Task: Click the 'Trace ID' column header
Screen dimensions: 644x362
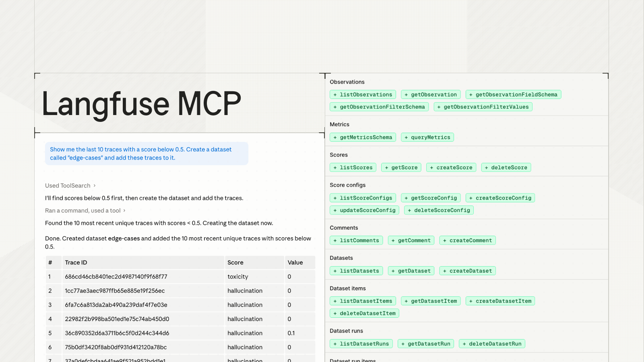Action: [143, 262]
